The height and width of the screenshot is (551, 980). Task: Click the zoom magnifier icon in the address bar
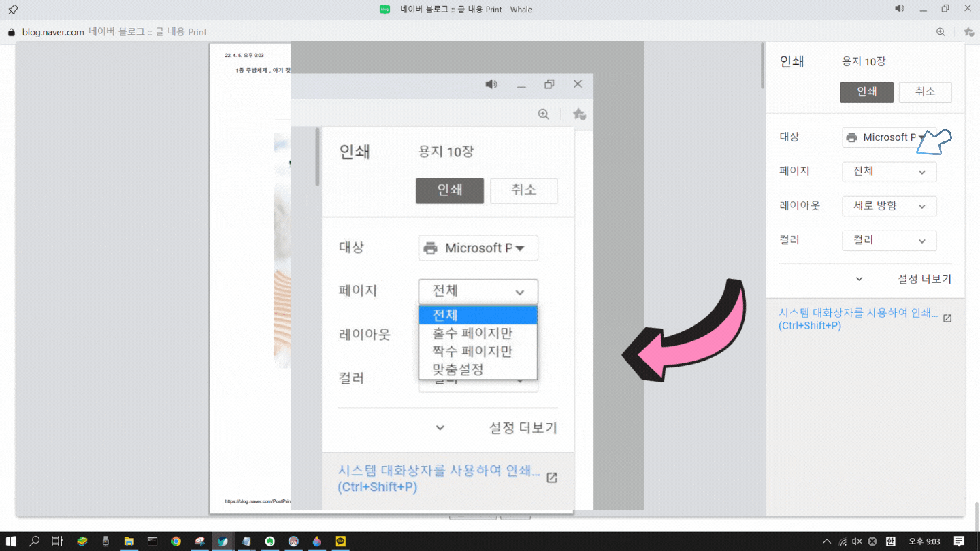point(941,32)
